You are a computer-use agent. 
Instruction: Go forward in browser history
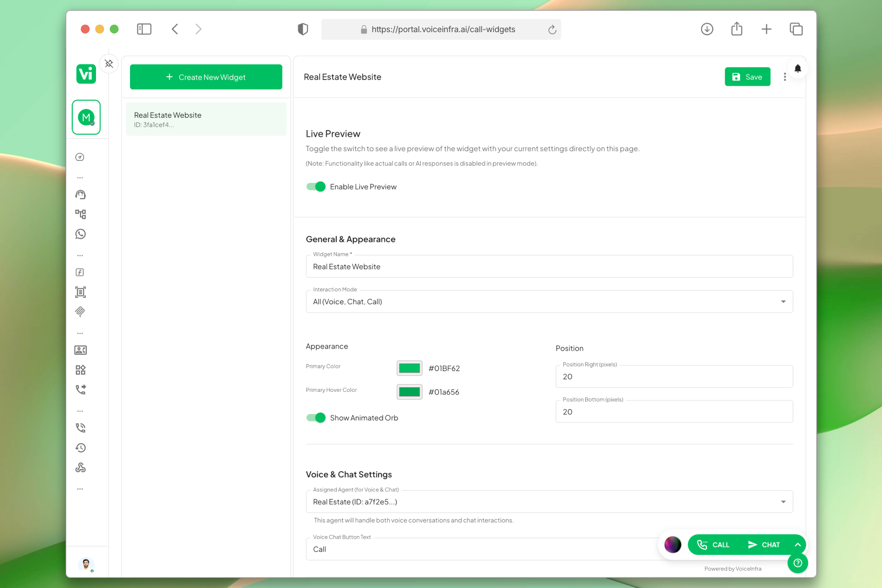(198, 29)
